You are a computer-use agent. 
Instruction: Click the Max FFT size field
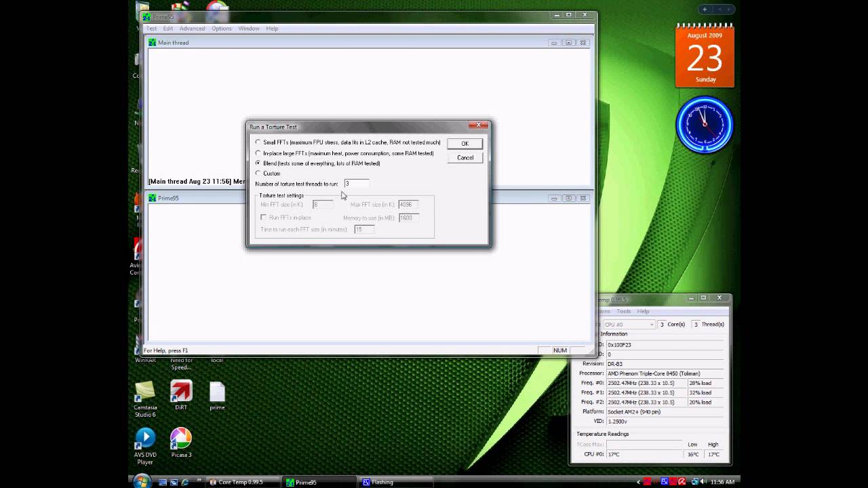click(x=408, y=204)
